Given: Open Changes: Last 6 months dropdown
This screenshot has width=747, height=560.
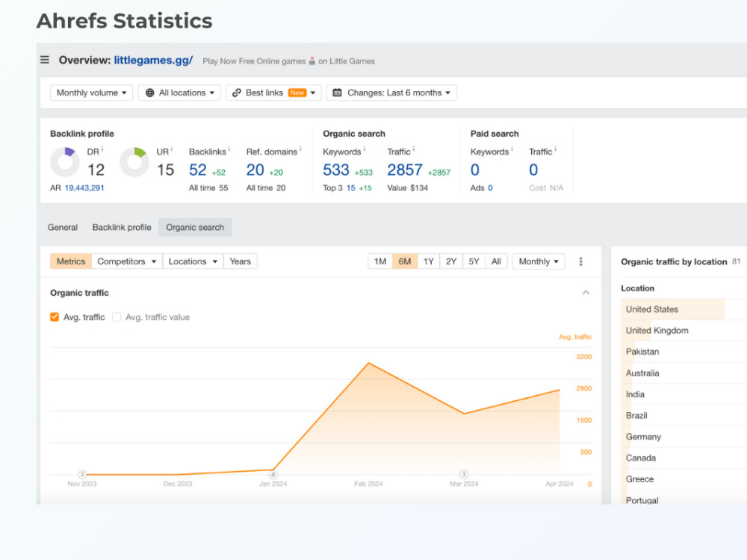Looking at the screenshot, I should (x=391, y=93).
